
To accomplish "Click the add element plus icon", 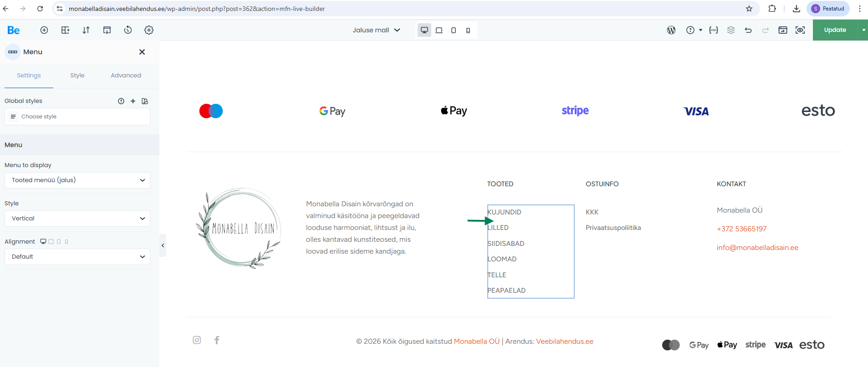I will [44, 30].
